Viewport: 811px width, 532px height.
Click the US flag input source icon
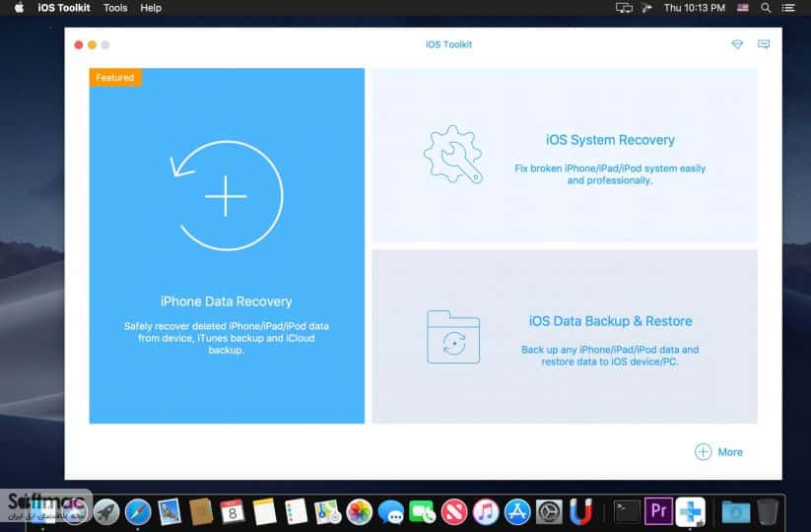click(x=743, y=8)
